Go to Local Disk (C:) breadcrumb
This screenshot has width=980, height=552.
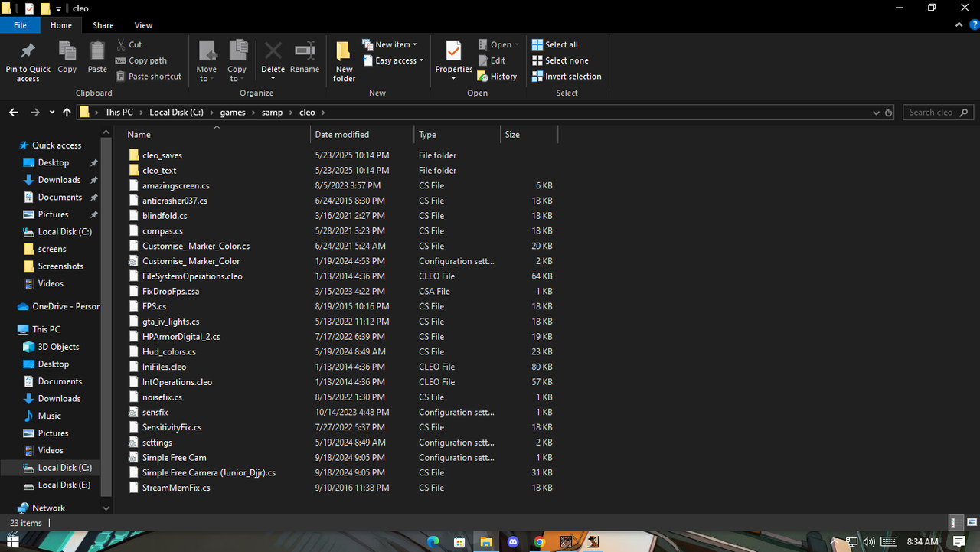pos(177,113)
